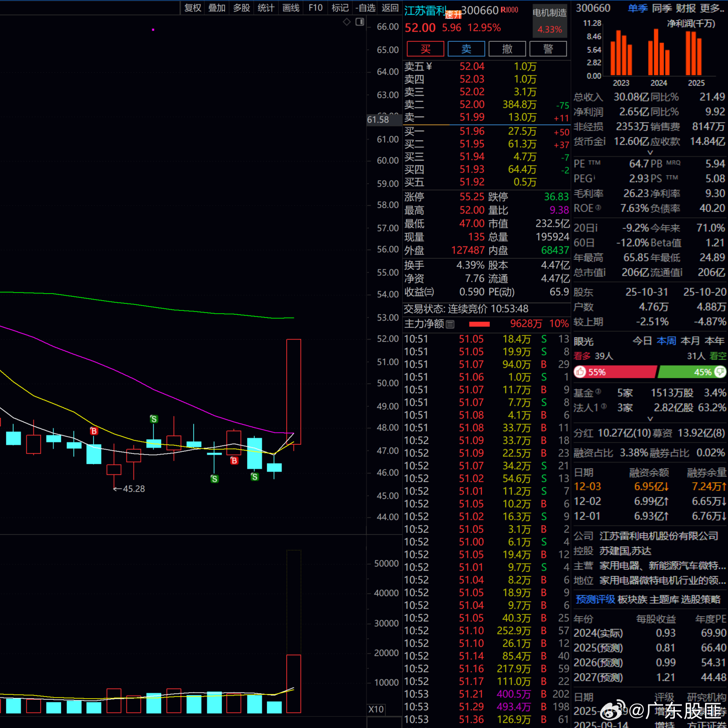Viewport: 728px width, 728px height.
Task: Click the circled icon beside 基金
Action: click(598, 391)
